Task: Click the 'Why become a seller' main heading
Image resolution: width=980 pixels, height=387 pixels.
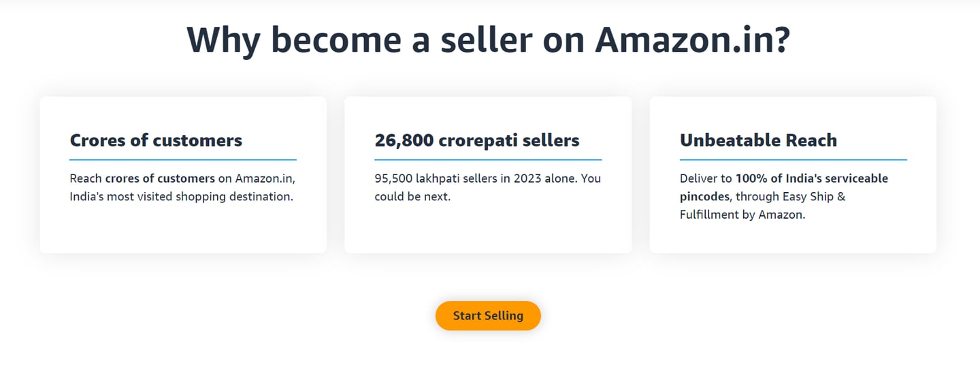Action: point(488,40)
